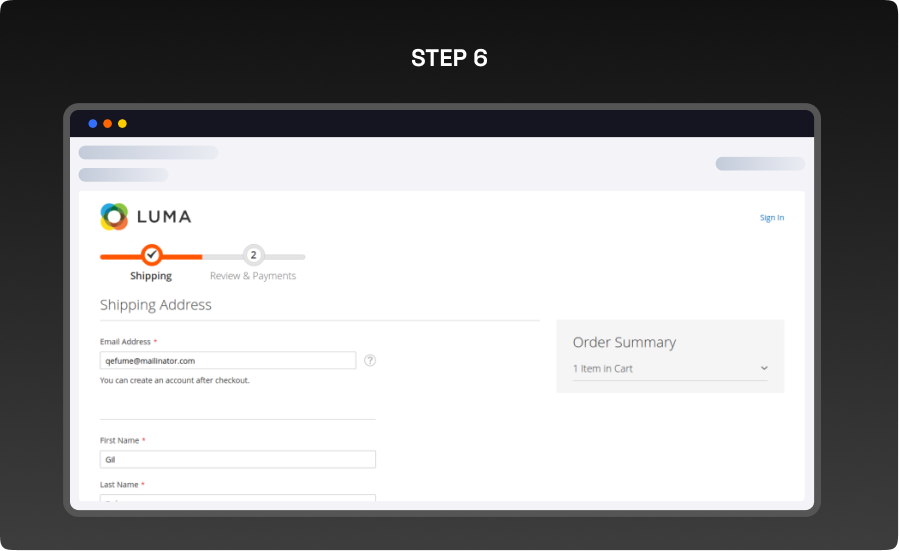Select the Last Name text field

(x=237, y=498)
